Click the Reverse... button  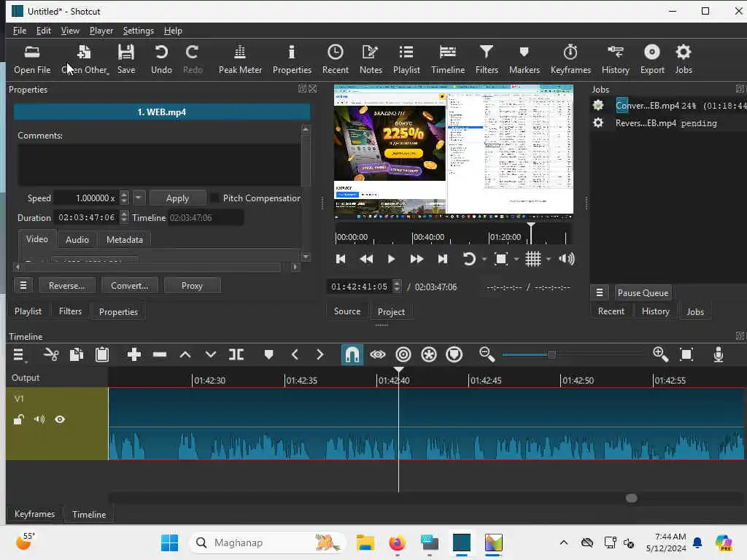(x=66, y=285)
